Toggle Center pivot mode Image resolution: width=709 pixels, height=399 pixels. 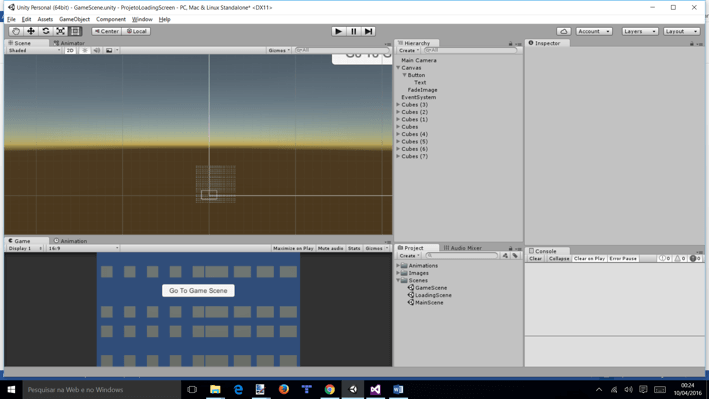coord(106,31)
